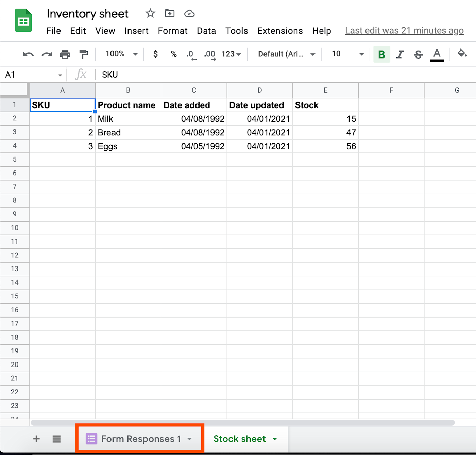The width and height of the screenshot is (476, 455).
Task: Open Form Responses 1 tab options arrow
Action: (190, 439)
